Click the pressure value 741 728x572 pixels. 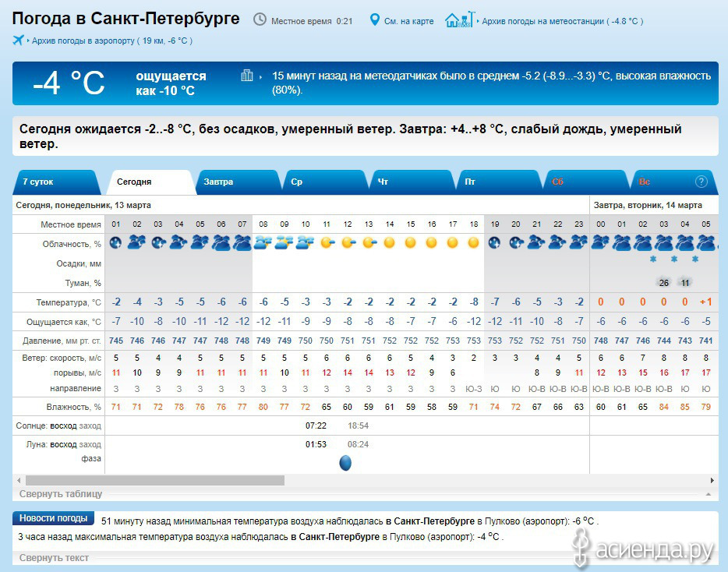coord(705,341)
